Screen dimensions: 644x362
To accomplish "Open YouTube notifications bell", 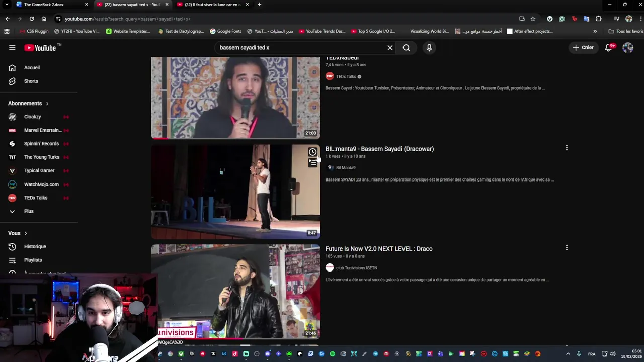I will coord(609,48).
